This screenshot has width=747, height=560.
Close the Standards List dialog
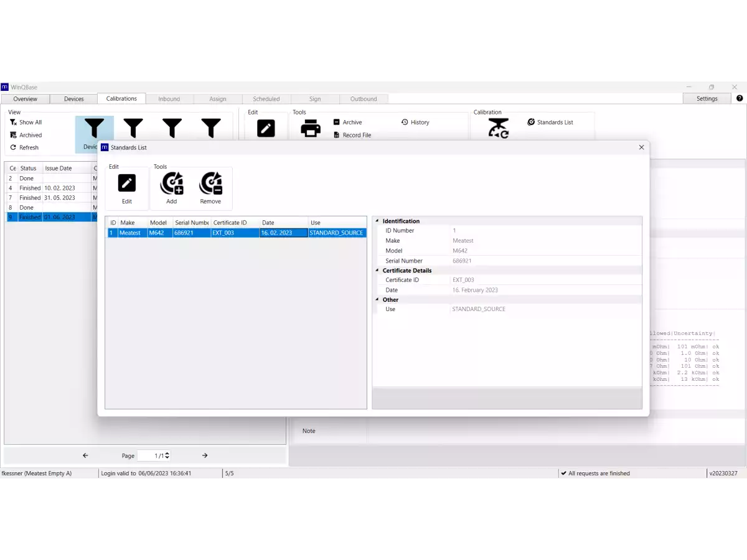[641, 147]
